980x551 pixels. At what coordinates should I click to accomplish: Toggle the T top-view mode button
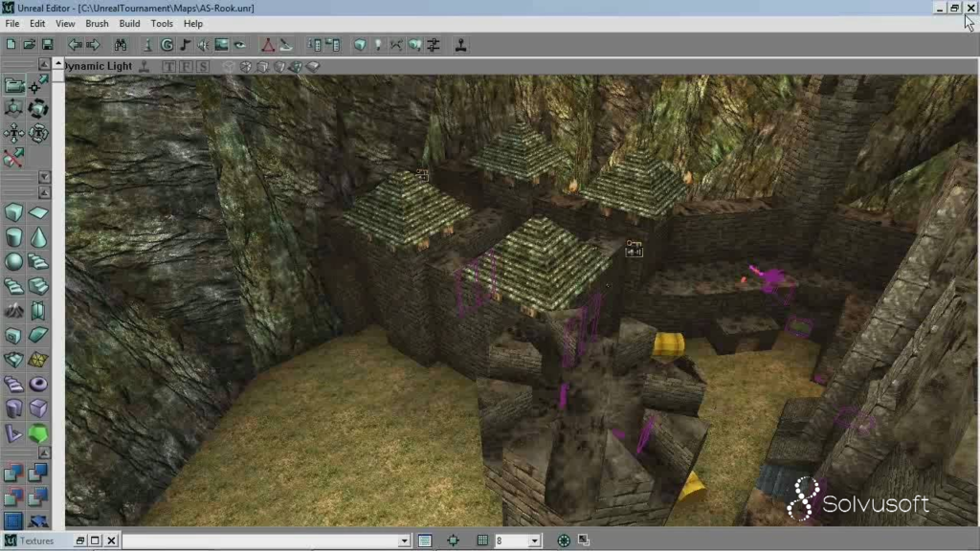(169, 67)
